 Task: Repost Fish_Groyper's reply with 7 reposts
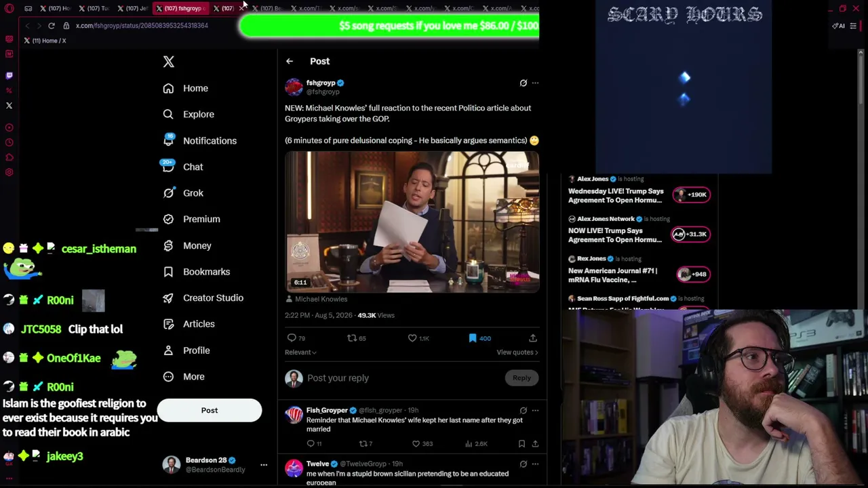366,444
